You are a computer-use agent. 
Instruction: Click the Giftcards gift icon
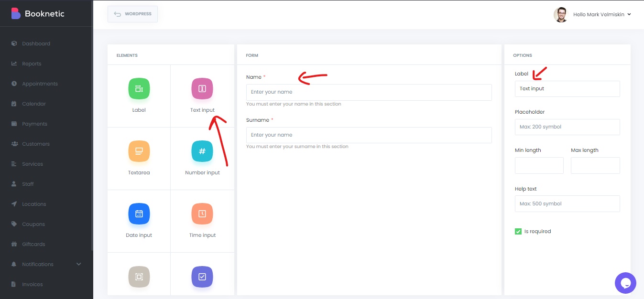click(x=14, y=244)
